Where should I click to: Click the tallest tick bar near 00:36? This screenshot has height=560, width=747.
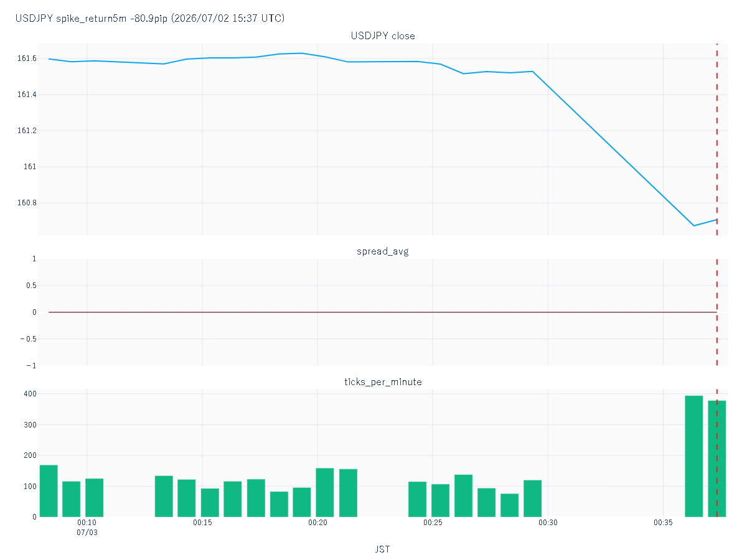[693, 456]
